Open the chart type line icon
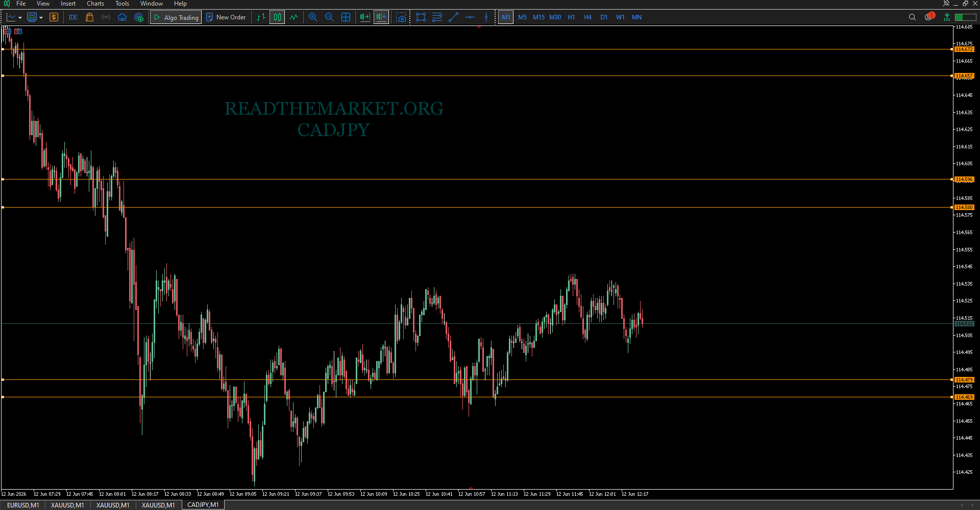The height and width of the screenshot is (510, 980). tap(11, 17)
